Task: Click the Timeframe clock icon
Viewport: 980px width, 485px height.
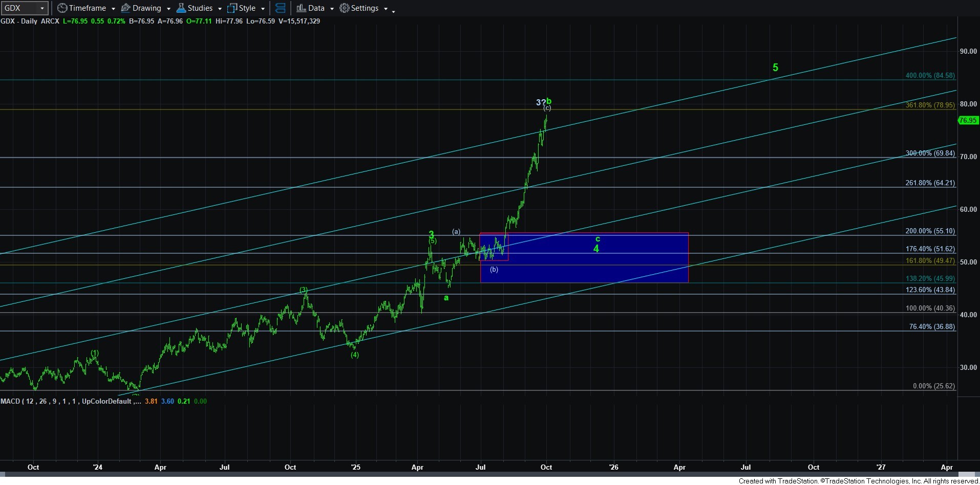Action: pos(62,8)
